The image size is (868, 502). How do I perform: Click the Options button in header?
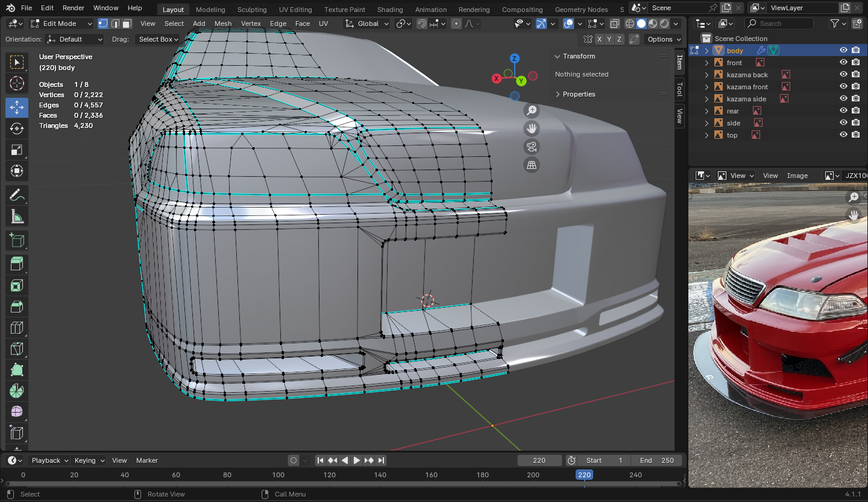pos(664,39)
